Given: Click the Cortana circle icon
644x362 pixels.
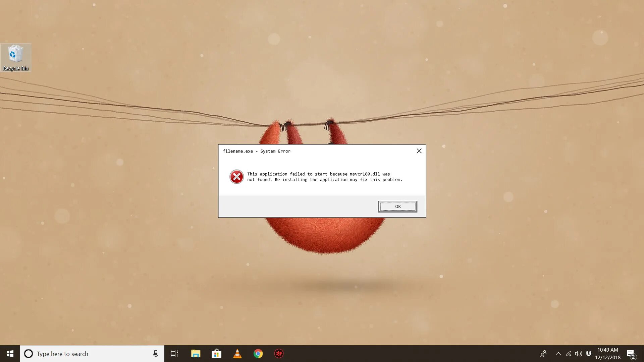Looking at the screenshot, I should pos(29,354).
